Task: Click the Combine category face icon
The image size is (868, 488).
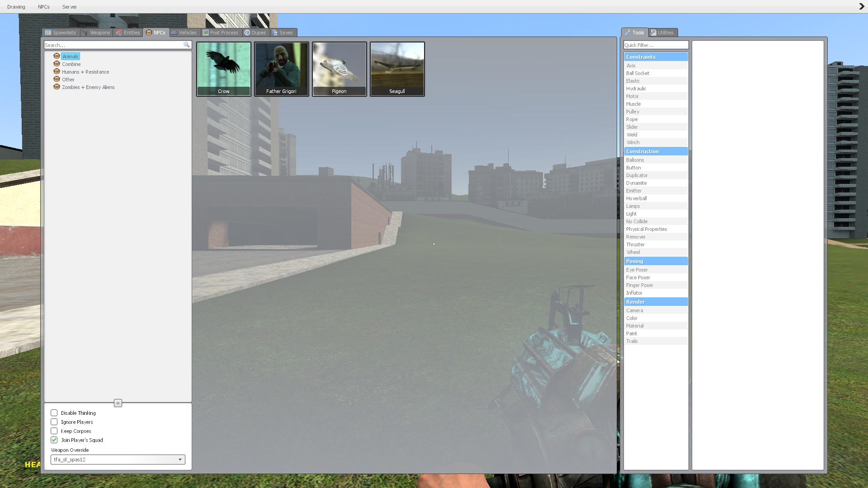Action: 57,64
